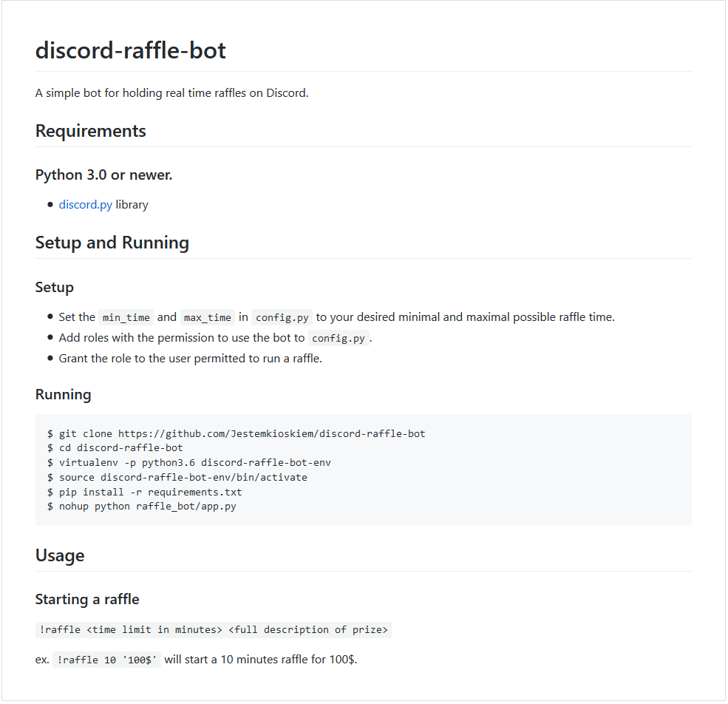The height and width of the screenshot is (704, 728).
Task: Click the git clone command line
Action: point(237,433)
